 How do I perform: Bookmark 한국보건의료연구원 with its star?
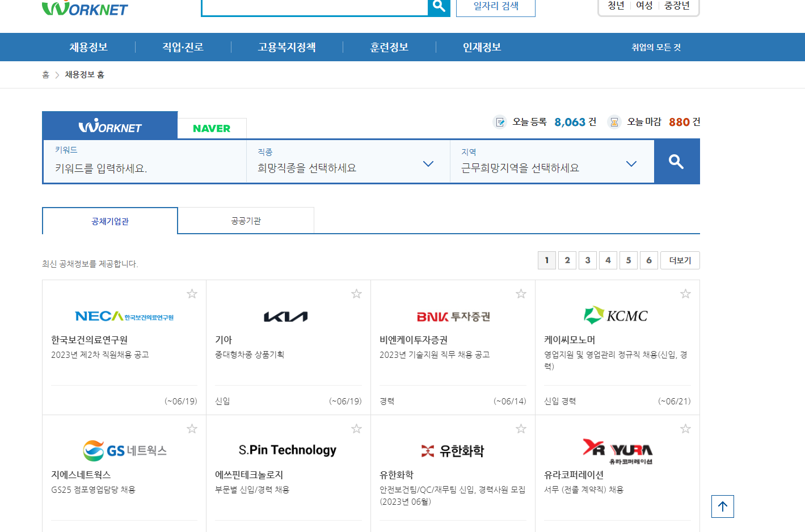[192, 294]
